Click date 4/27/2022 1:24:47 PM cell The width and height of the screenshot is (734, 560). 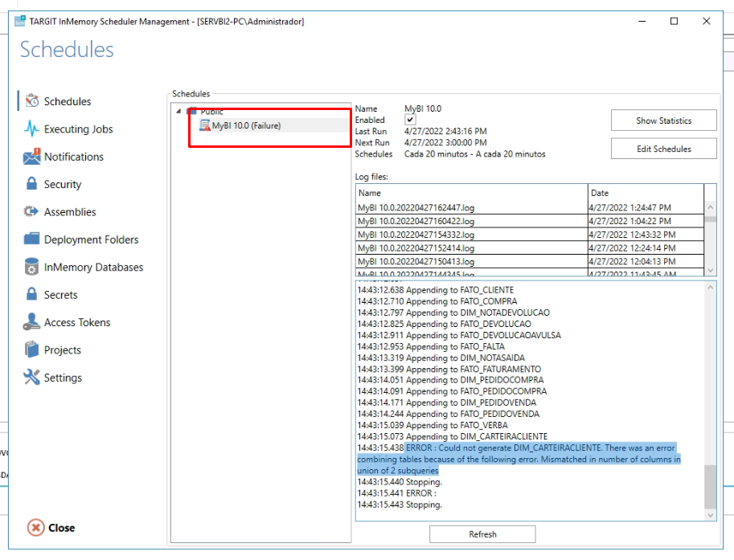click(x=646, y=207)
